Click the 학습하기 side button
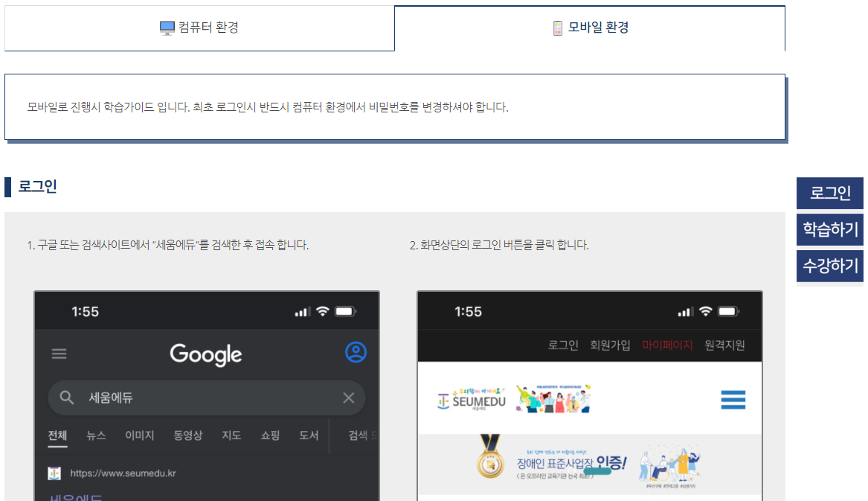The image size is (868, 501). pyautogui.click(x=830, y=229)
